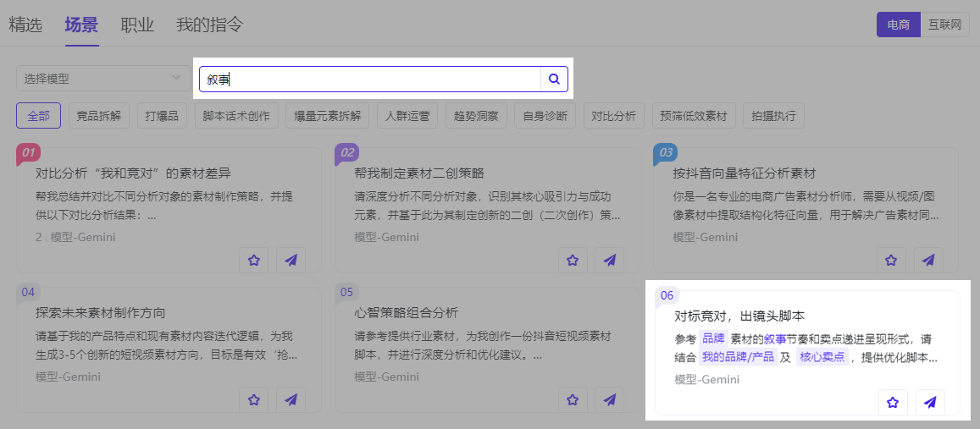Click the search magnifier icon
Image resolution: width=980 pixels, height=429 pixels.
point(554,79)
